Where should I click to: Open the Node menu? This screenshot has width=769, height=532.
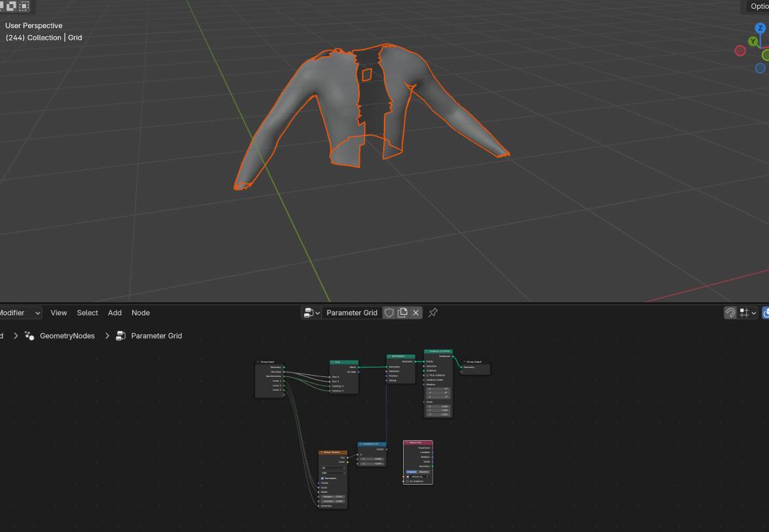click(x=141, y=313)
